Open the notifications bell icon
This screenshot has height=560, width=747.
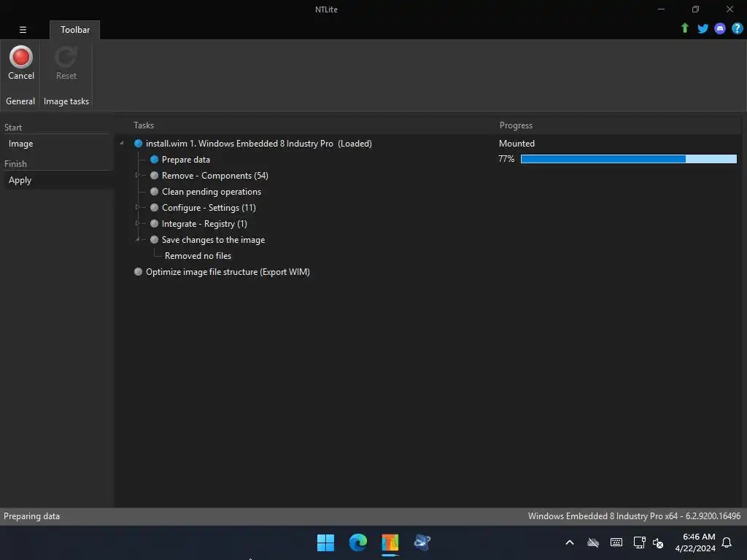tap(727, 542)
